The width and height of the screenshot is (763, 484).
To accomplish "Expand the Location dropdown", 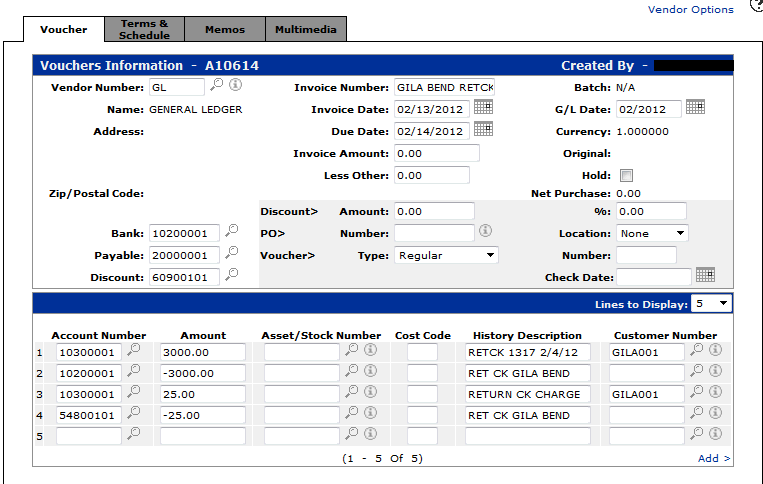I will pyautogui.click(x=652, y=233).
